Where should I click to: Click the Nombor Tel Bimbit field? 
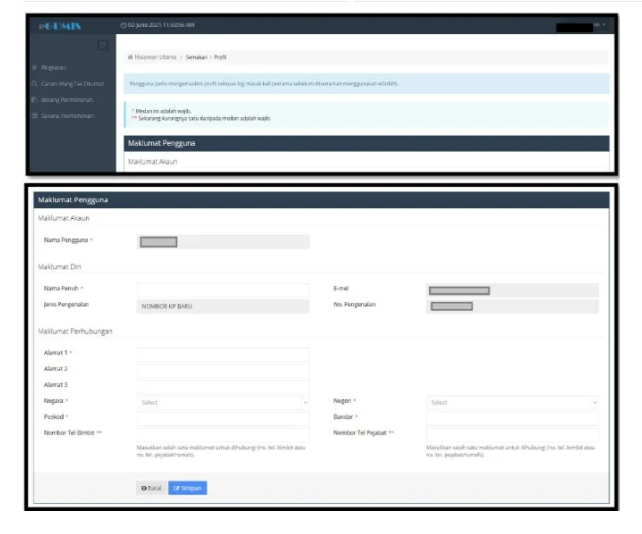[223, 434]
